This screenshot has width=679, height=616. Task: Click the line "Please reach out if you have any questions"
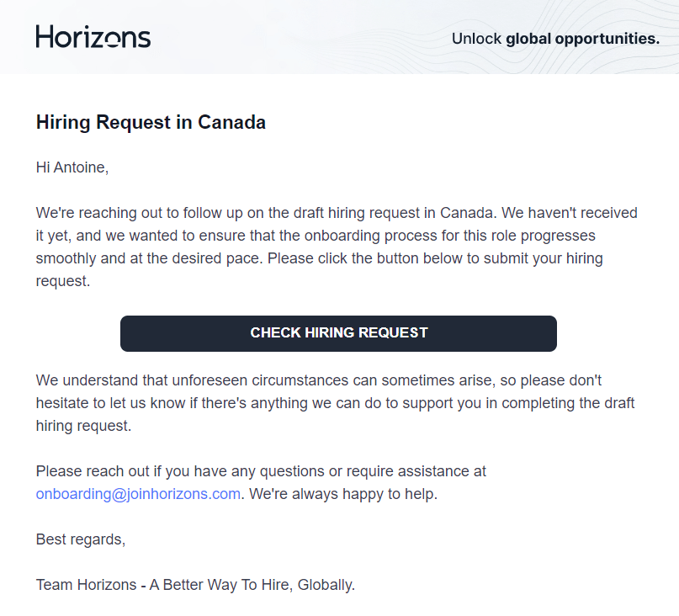[261, 471]
